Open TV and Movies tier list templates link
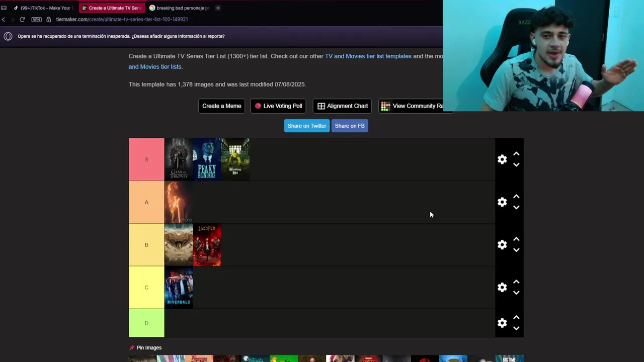Viewport: 644px width, 362px height. [368, 56]
